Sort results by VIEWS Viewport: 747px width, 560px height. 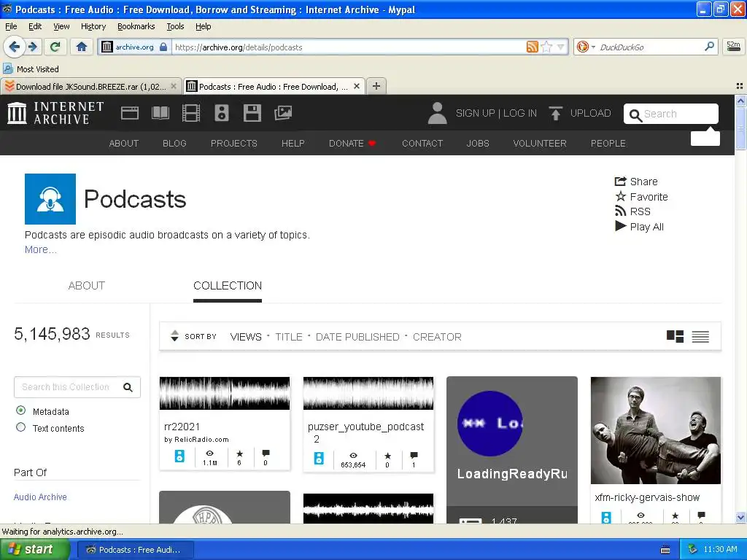tap(246, 337)
